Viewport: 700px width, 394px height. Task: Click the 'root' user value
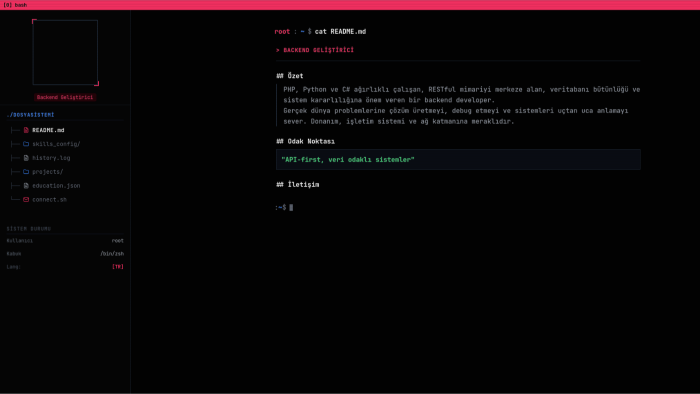[117, 241]
